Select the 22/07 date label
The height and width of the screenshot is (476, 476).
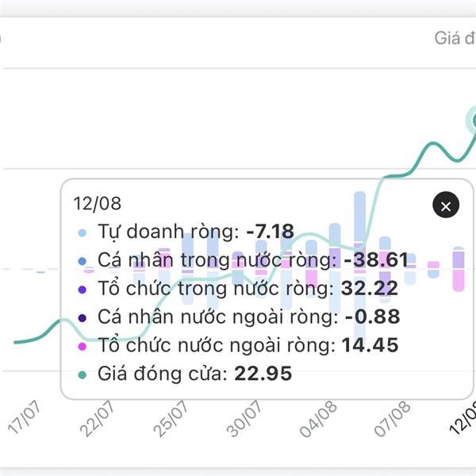pyautogui.click(x=97, y=418)
